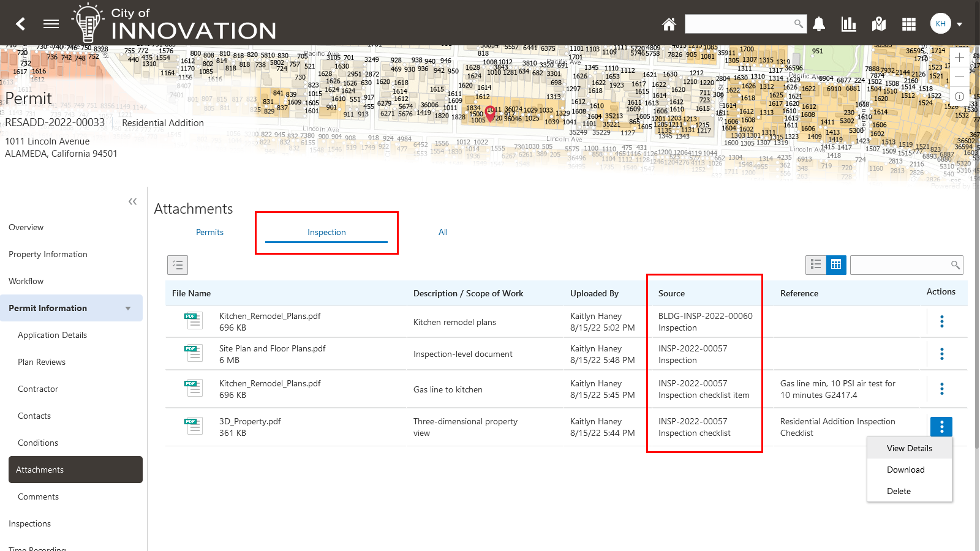The height and width of the screenshot is (551, 980).
Task: Click the global search magnifier icon
Action: click(x=798, y=24)
